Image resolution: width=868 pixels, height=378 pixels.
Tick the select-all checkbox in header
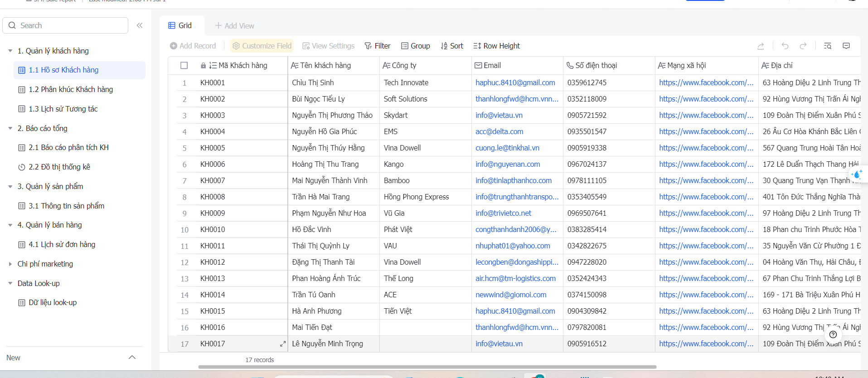coord(184,65)
